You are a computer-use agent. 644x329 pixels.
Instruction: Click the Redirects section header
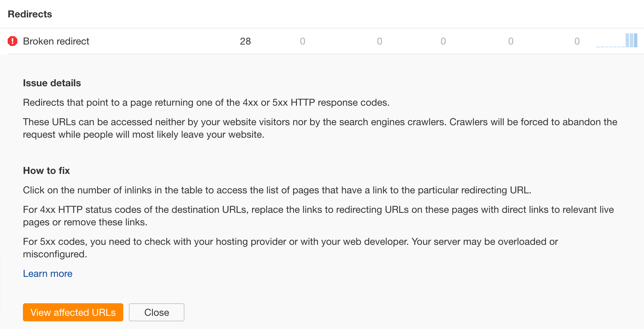click(x=30, y=14)
